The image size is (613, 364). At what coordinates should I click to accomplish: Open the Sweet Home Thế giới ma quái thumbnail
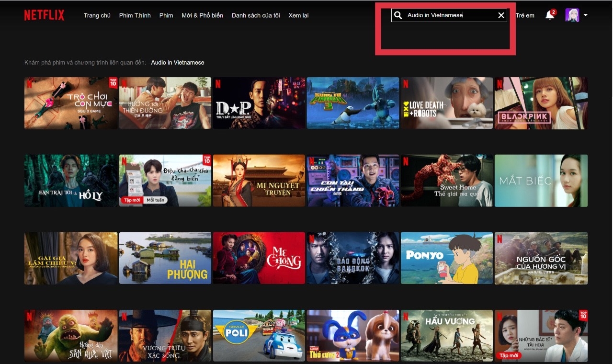[x=447, y=181]
